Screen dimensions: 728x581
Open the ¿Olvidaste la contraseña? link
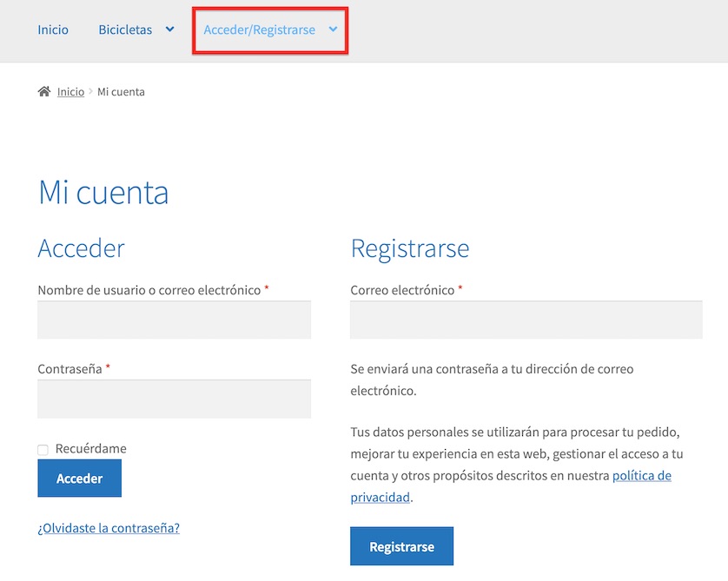[109, 527]
